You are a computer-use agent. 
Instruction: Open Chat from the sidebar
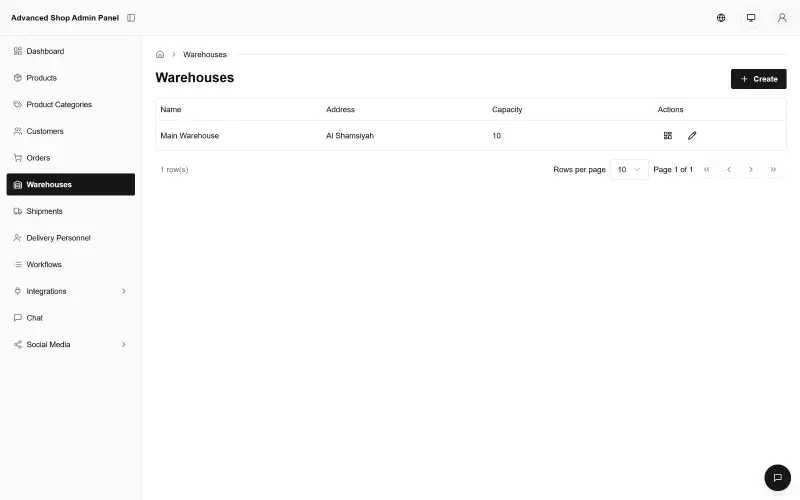[x=70, y=317]
